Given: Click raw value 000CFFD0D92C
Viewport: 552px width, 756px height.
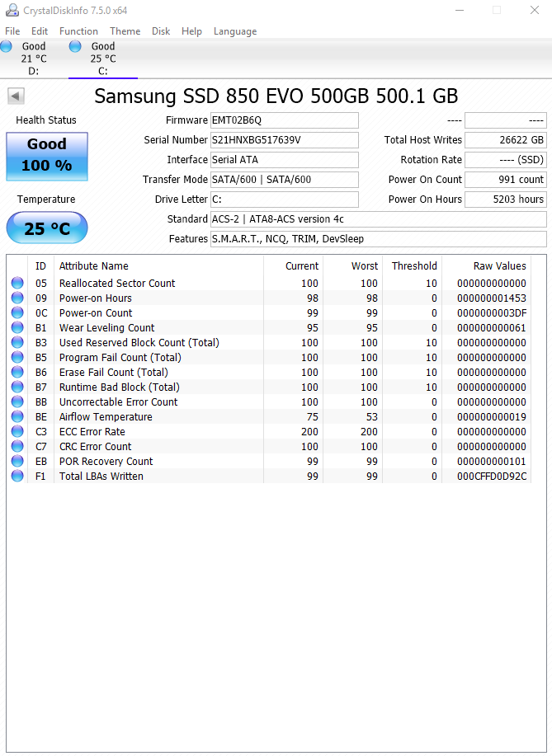Looking at the screenshot, I should 492,476.
